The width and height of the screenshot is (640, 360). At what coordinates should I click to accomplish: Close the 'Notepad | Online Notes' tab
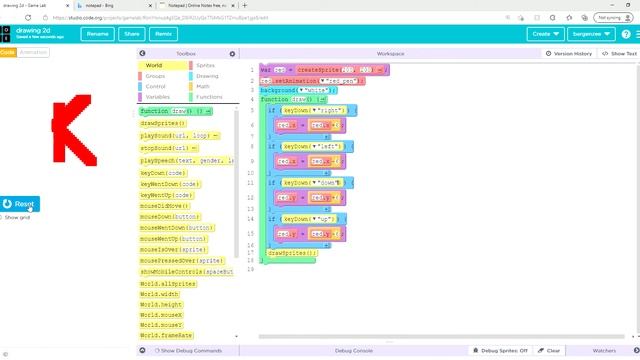click(233, 6)
